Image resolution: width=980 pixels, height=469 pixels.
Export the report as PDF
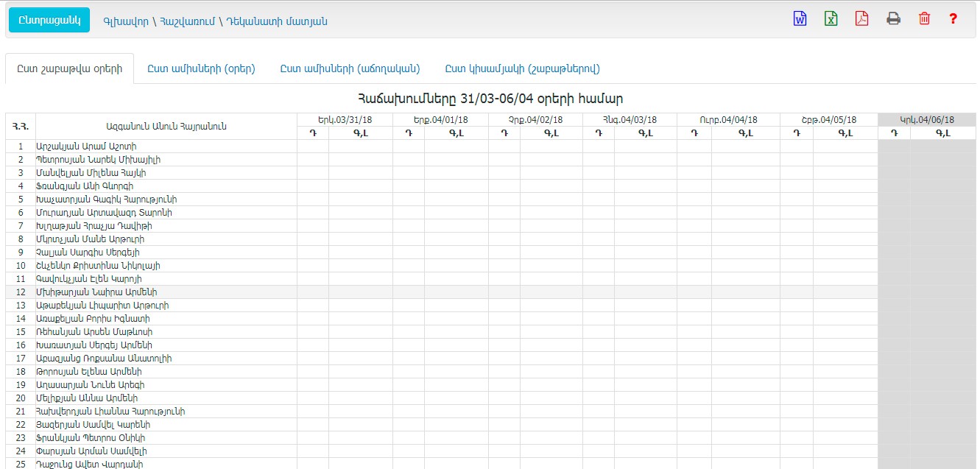(861, 19)
